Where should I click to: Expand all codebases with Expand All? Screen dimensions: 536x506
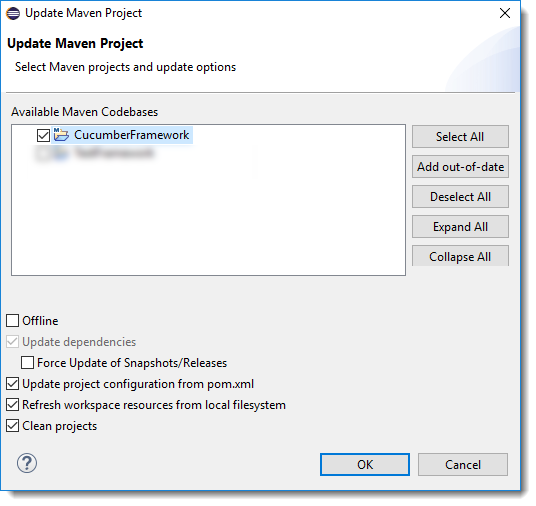pyautogui.click(x=460, y=227)
